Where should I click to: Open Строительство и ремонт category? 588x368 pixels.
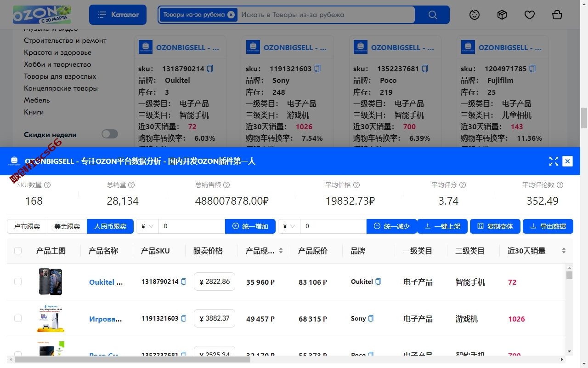[65, 40]
